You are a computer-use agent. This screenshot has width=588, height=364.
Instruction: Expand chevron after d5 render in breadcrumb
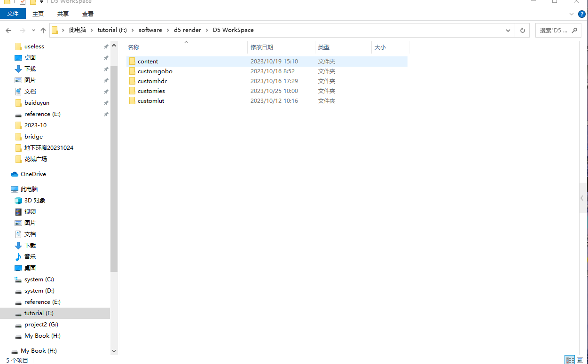click(x=207, y=30)
